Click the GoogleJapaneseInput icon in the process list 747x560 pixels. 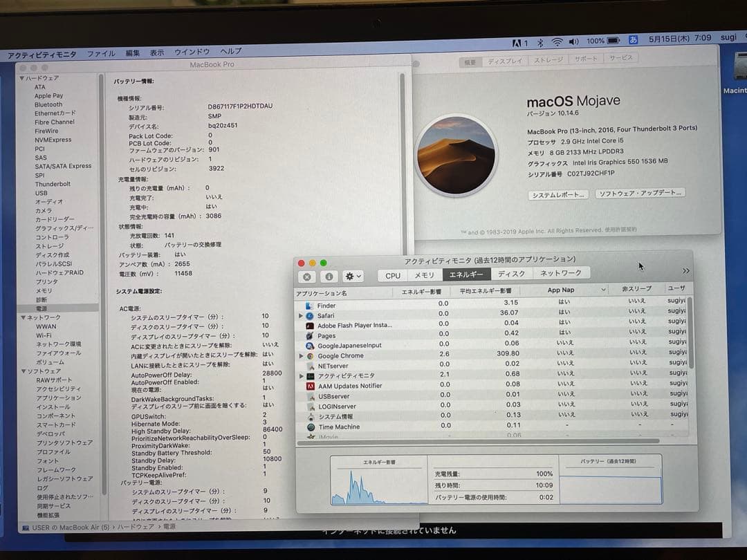tap(311, 345)
